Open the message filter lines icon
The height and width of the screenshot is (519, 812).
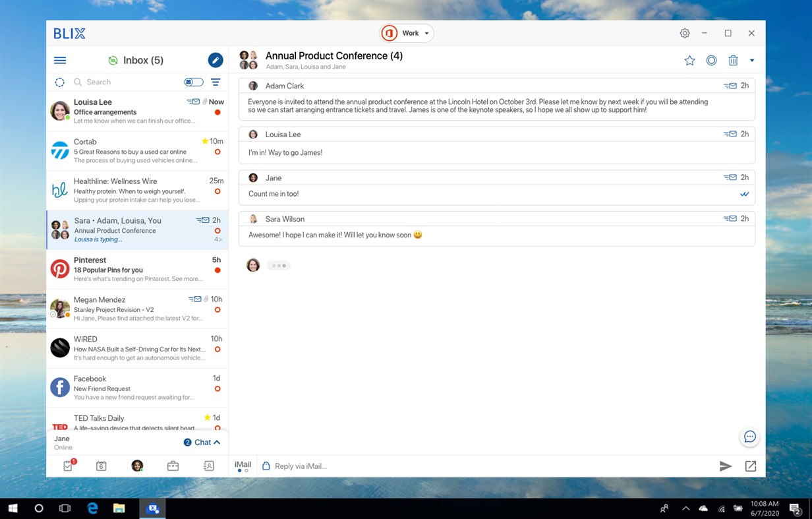coord(216,82)
